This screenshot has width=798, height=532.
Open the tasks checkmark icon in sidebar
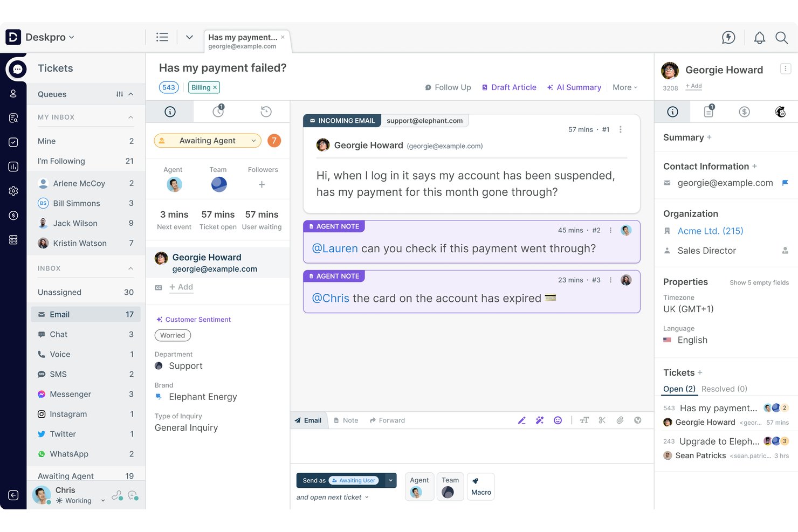13,142
